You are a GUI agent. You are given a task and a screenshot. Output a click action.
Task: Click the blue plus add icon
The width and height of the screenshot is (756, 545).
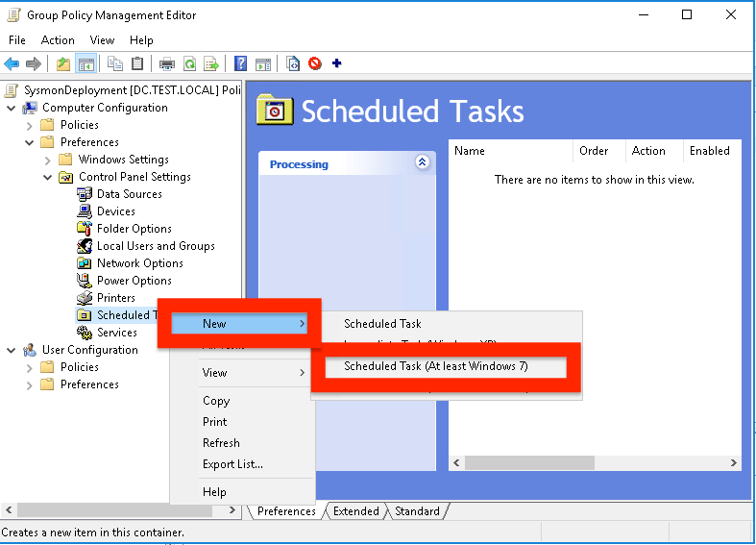[x=336, y=64]
